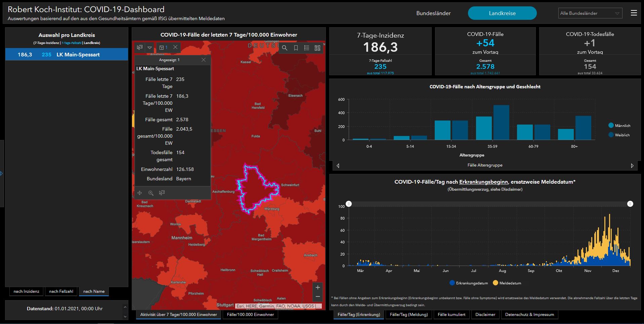644x324 pixels.
Task: Switch view to Bundesländer
Action: pos(433,13)
